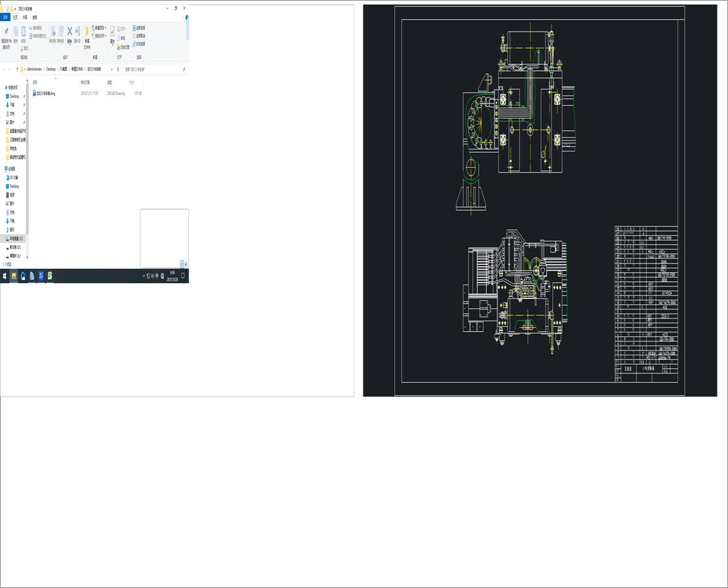Screen dimensions: 728x588
Task: Click Select none in the Select group
Action: pyautogui.click(x=139, y=36)
